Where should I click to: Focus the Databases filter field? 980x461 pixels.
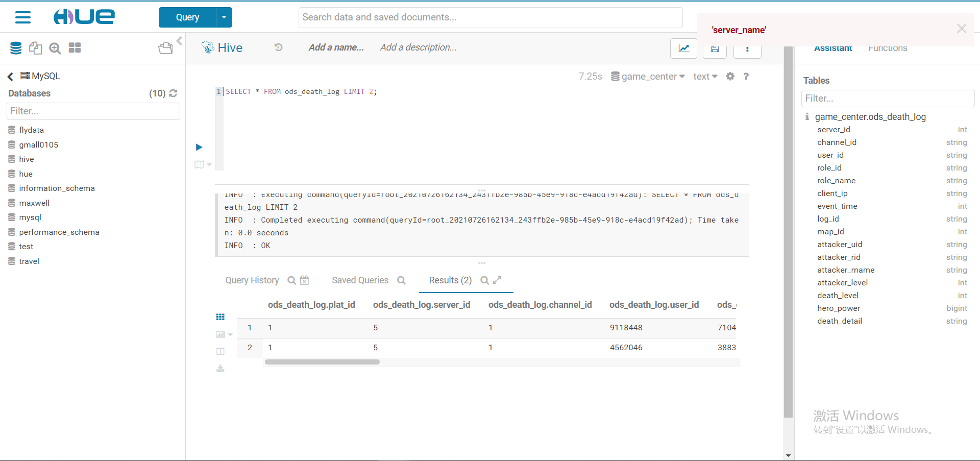point(93,111)
